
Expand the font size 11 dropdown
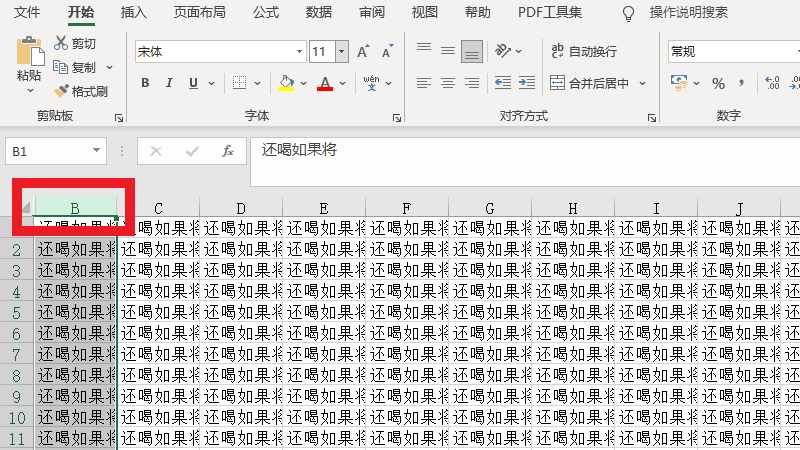click(342, 51)
